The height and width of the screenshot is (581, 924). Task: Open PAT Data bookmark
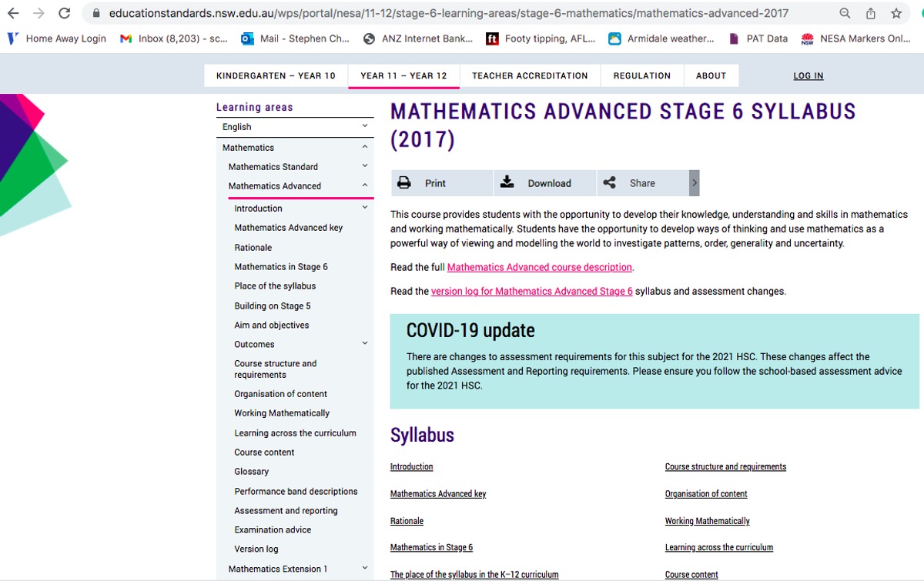758,38
